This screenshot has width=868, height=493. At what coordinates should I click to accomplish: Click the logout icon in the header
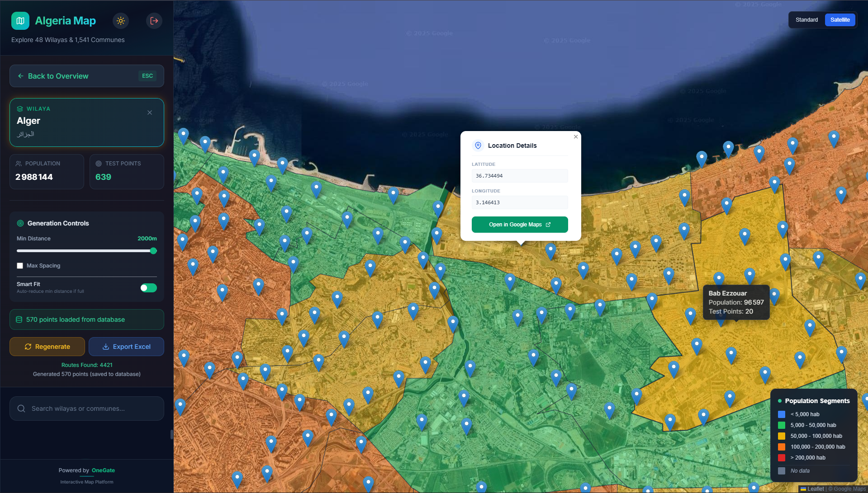tap(154, 21)
